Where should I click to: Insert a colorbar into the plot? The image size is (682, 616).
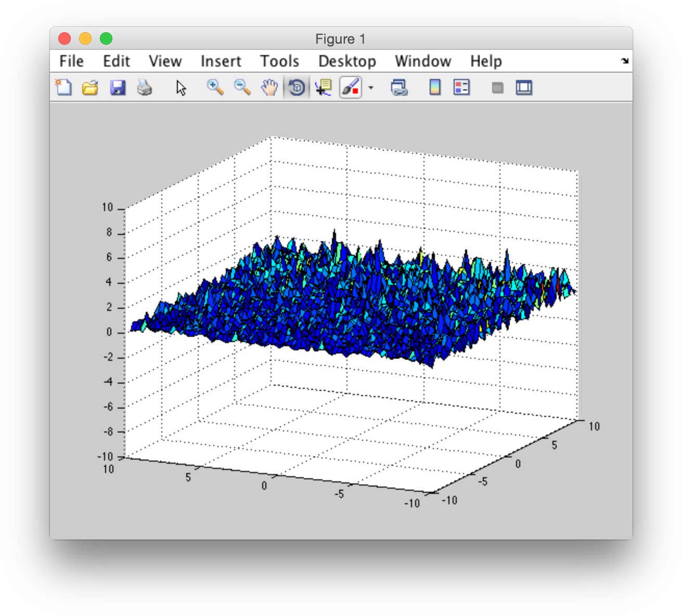pos(435,87)
